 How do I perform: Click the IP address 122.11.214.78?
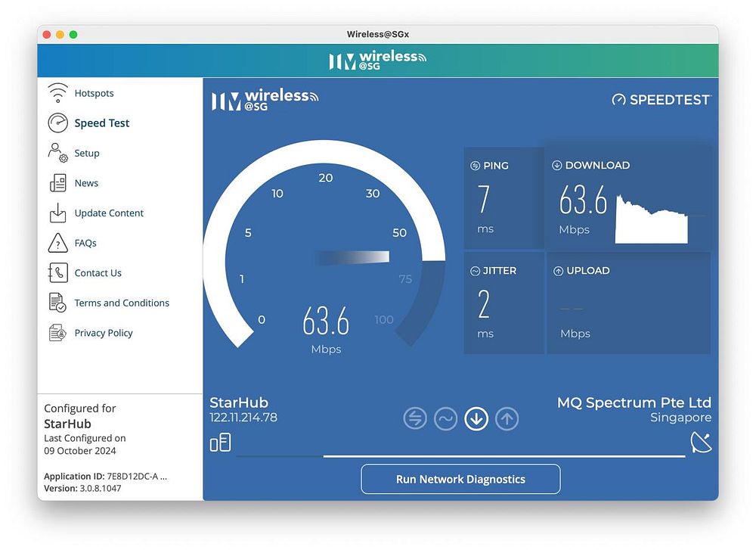(243, 418)
